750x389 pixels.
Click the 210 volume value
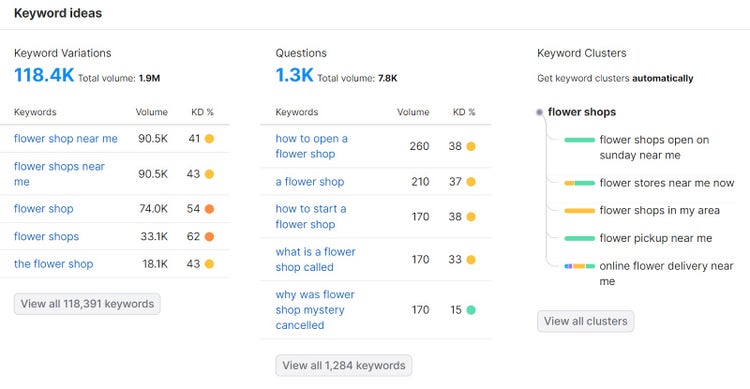[x=420, y=182]
